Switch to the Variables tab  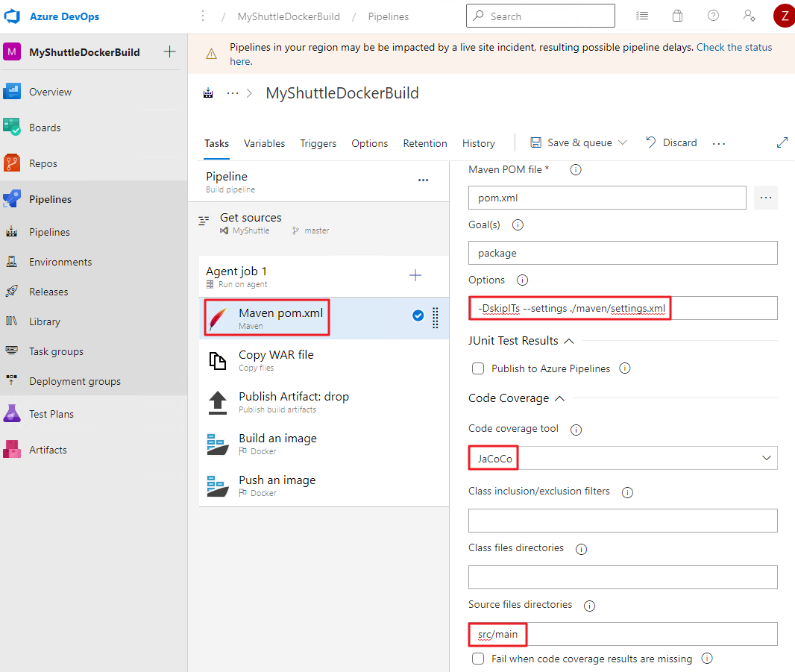pyautogui.click(x=264, y=143)
